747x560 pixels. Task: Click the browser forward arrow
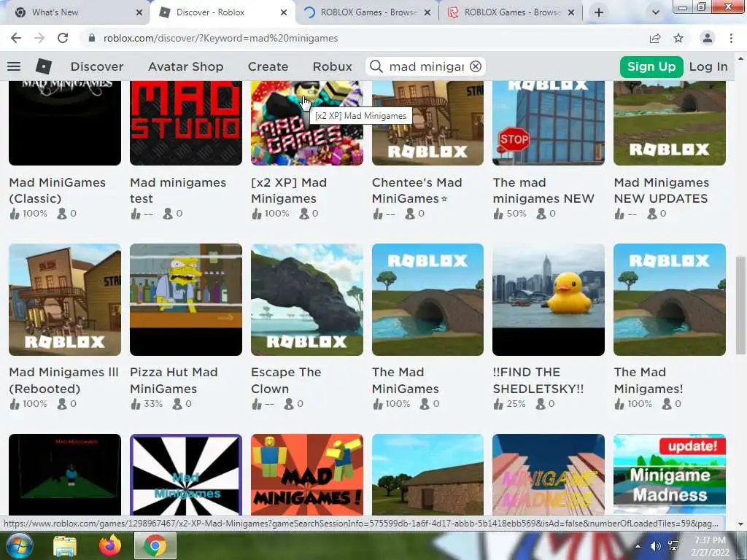[39, 38]
